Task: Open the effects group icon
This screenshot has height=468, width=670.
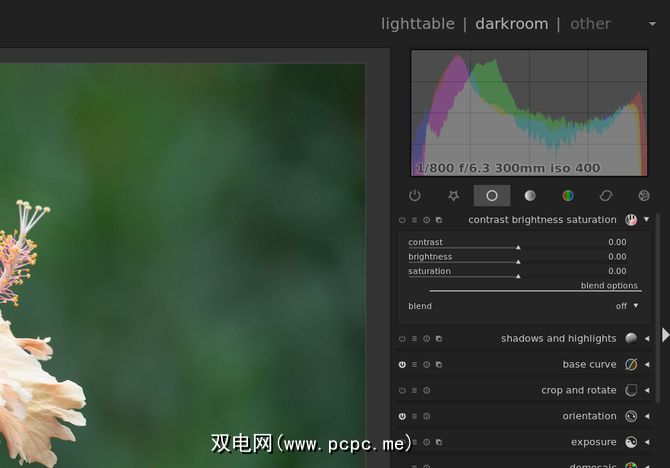Action: [x=644, y=196]
